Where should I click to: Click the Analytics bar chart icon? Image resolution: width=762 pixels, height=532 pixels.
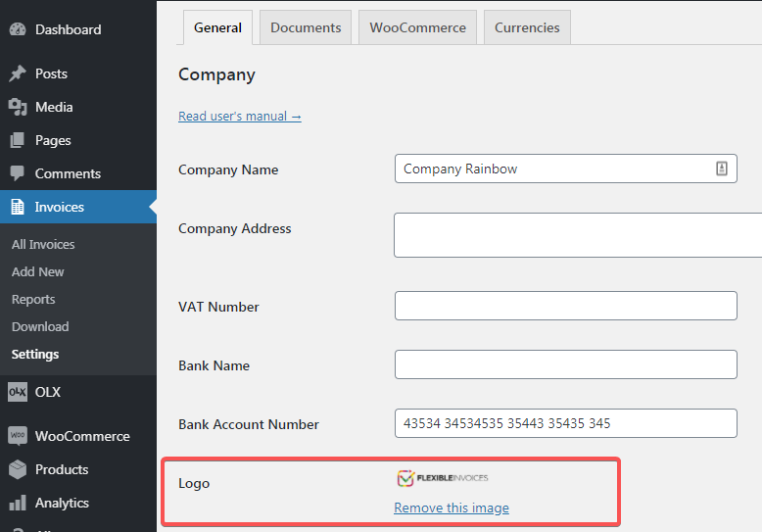click(x=18, y=503)
